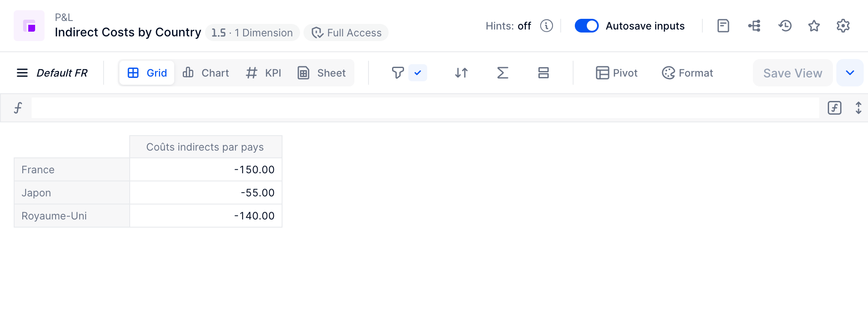868x320 pixels.
Task: Mark metric as favorite with star
Action: [814, 26]
